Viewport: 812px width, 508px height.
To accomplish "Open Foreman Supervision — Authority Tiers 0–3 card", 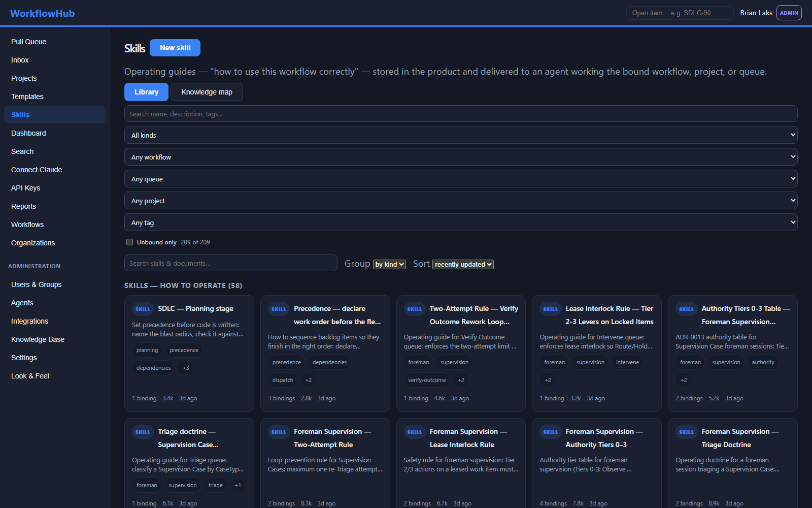I will pos(597,462).
